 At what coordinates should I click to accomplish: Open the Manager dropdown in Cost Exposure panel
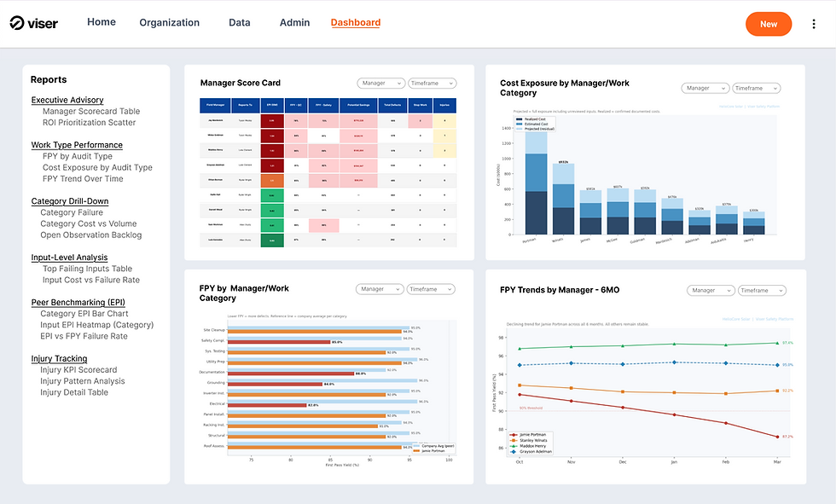705,88
